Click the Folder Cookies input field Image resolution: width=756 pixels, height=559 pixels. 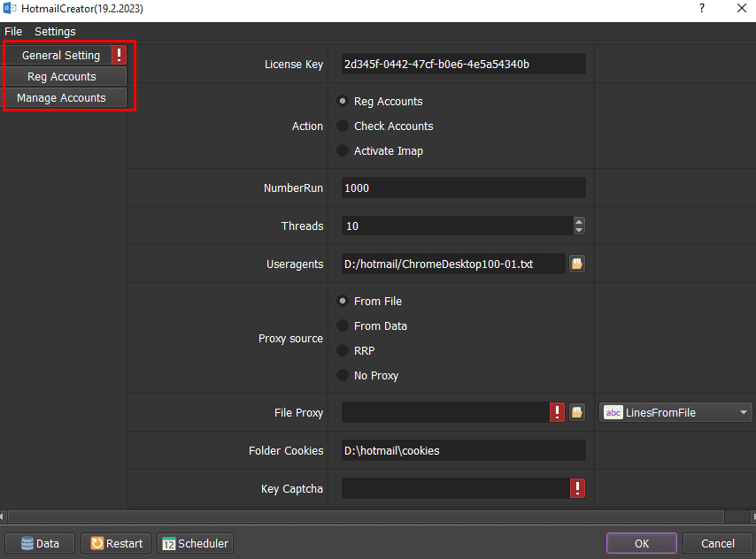coord(463,450)
